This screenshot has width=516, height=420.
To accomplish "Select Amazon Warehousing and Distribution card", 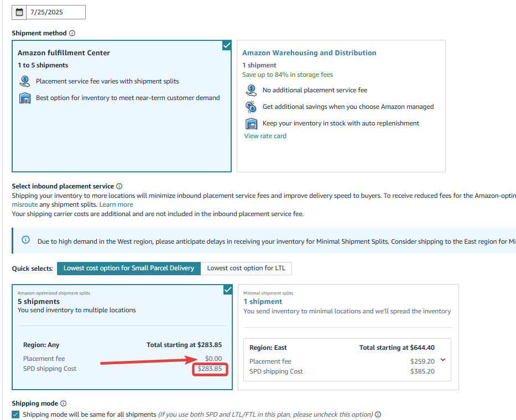I will pyautogui.click(x=341, y=106).
